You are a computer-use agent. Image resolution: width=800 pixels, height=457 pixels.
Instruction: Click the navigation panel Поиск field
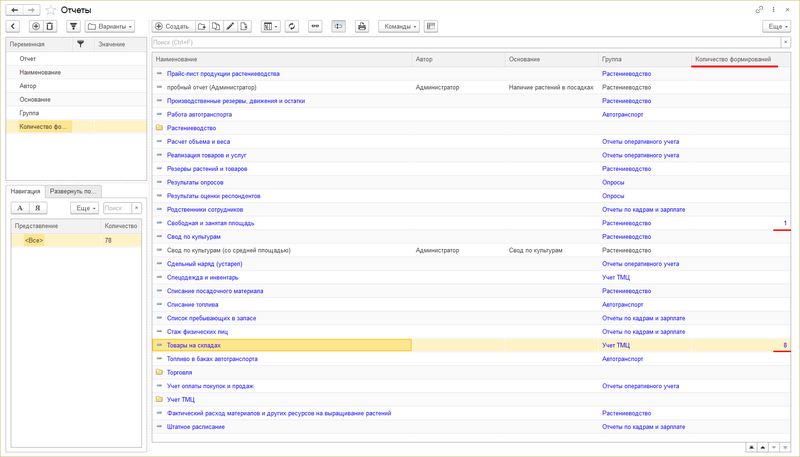[x=117, y=208]
